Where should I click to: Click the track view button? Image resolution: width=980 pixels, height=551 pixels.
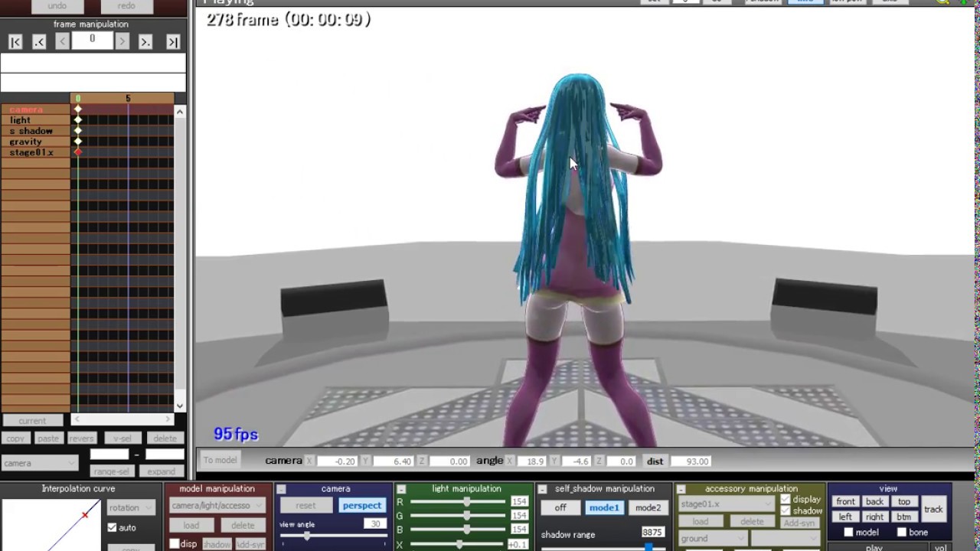[933, 509]
